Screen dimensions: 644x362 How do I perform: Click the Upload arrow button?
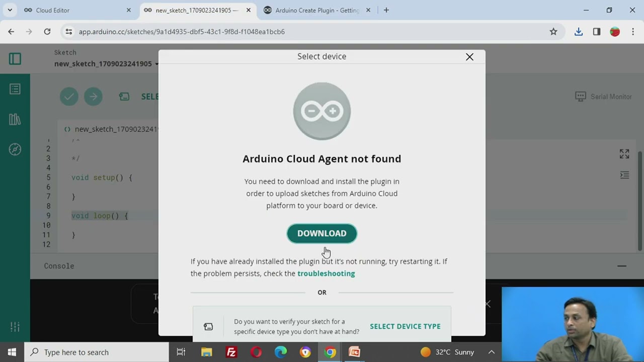[x=93, y=97]
